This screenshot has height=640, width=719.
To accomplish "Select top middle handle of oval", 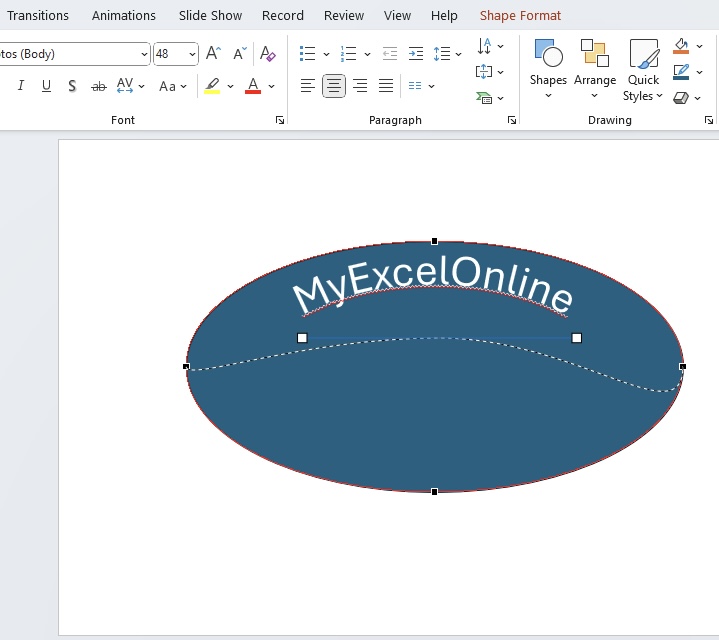I will pyautogui.click(x=435, y=241).
